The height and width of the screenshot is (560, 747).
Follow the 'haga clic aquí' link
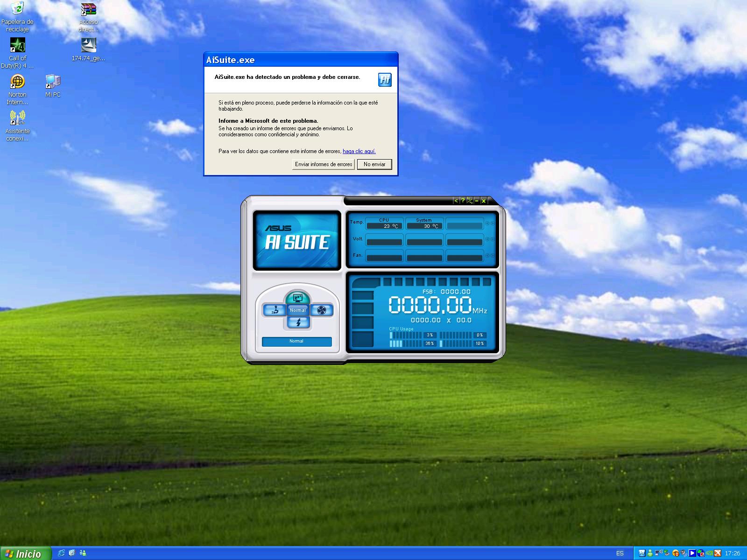click(359, 151)
